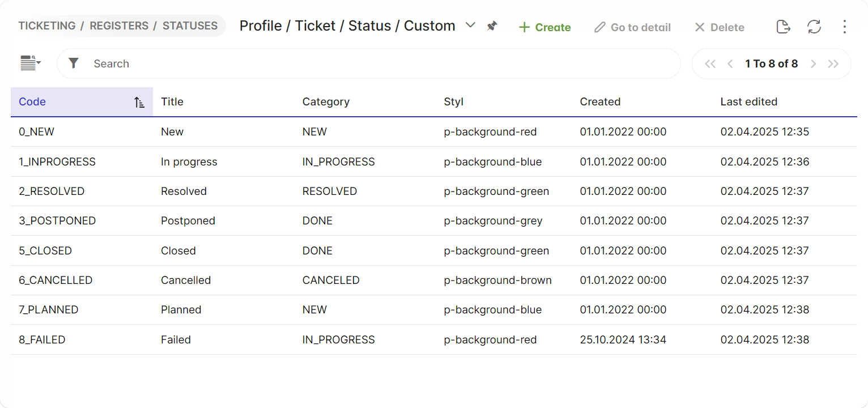Open the REGISTERS breadcrumb item
Image resolution: width=868 pixels, height=408 pixels.
pyautogui.click(x=119, y=25)
